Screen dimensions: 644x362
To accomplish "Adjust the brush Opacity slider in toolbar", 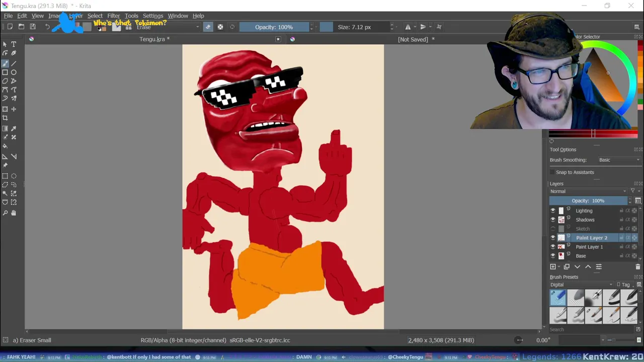I will point(274,27).
